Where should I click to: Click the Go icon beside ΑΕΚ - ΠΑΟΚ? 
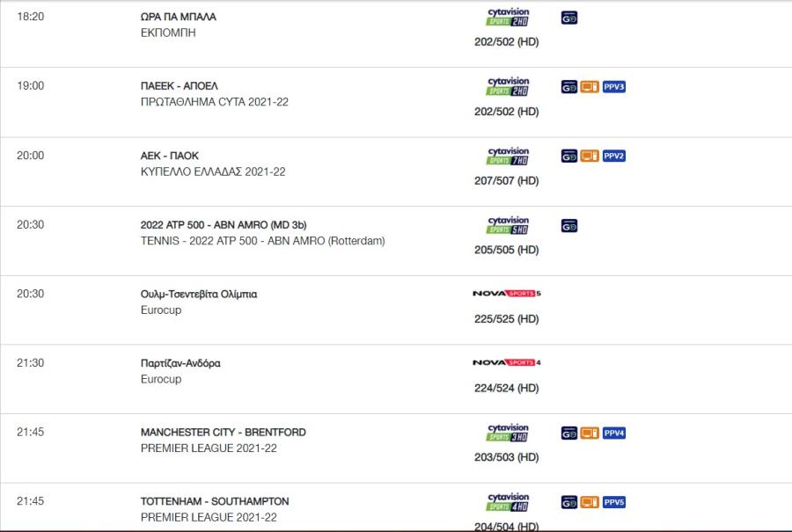pos(569,156)
